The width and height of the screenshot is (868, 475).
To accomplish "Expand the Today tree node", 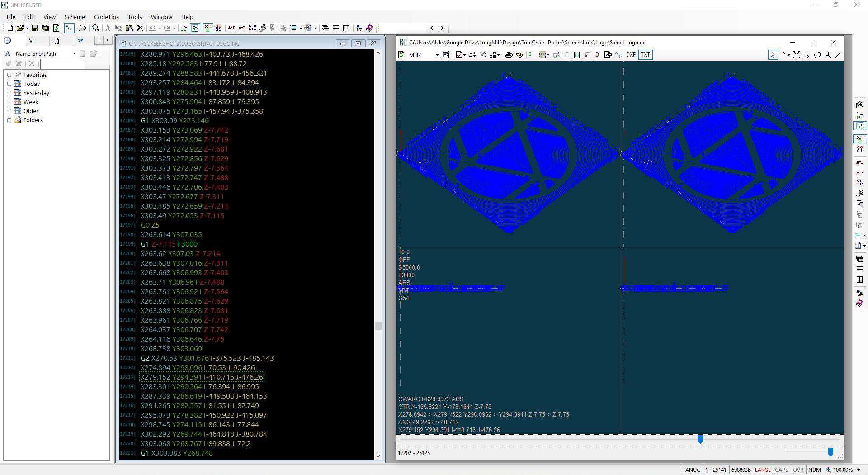I will [x=9, y=84].
